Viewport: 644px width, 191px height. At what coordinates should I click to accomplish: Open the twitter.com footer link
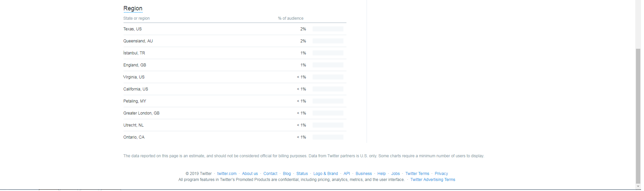point(227,174)
